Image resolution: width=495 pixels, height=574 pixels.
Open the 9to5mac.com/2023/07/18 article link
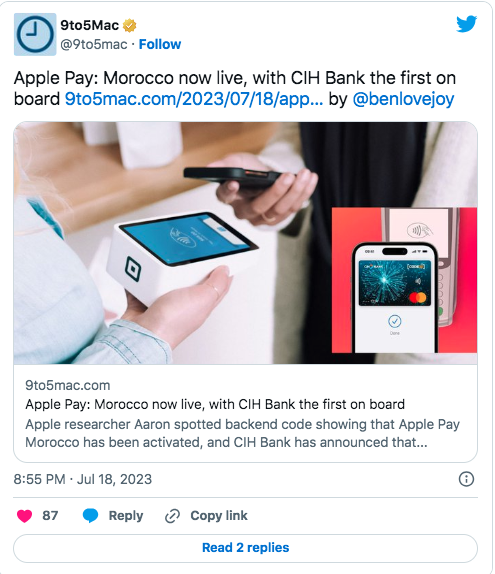[x=194, y=99]
